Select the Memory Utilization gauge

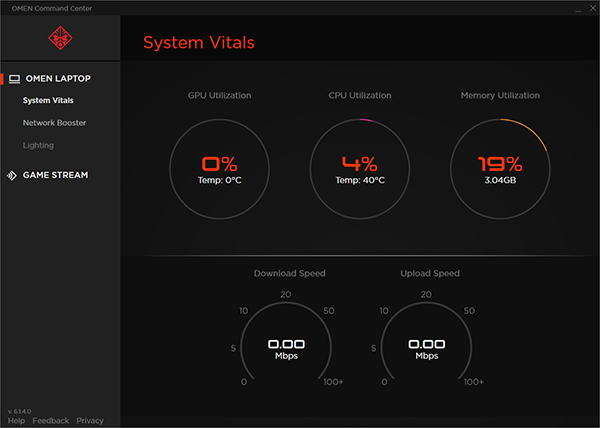click(x=499, y=167)
